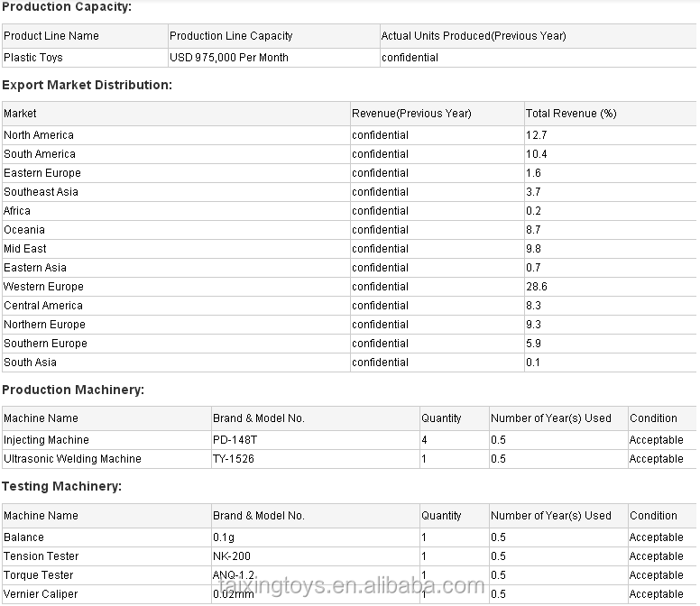700x606 pixels.
Task: Click the Testing Machinery section heading
Action: 61,486
